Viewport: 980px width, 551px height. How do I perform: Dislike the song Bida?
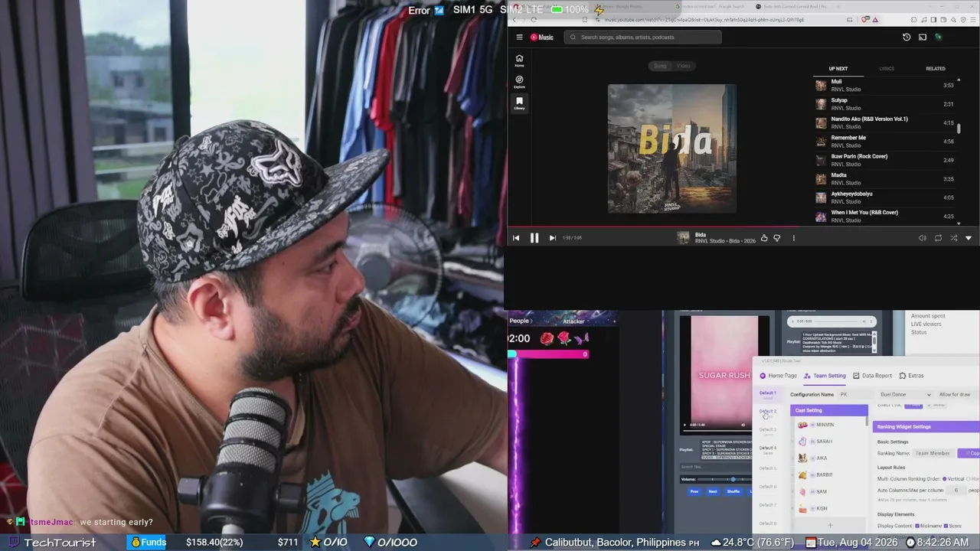coord(777,238)
